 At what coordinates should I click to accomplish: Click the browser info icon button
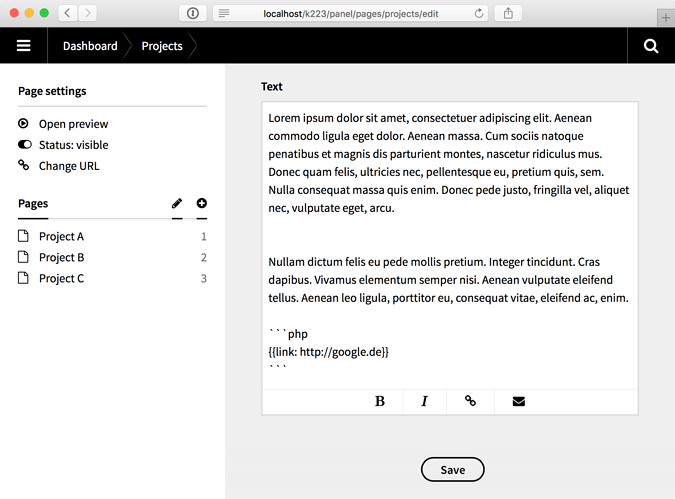pos(193,13)
